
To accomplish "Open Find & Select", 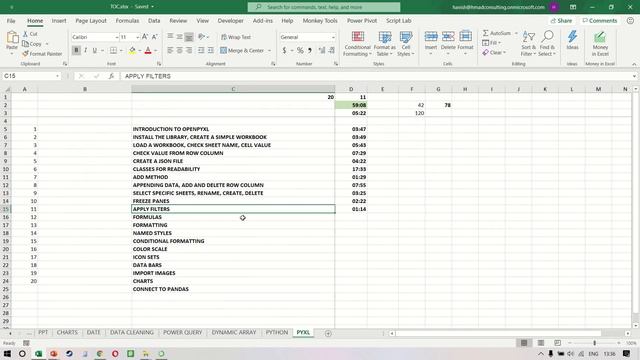I will tap(547, 44).
